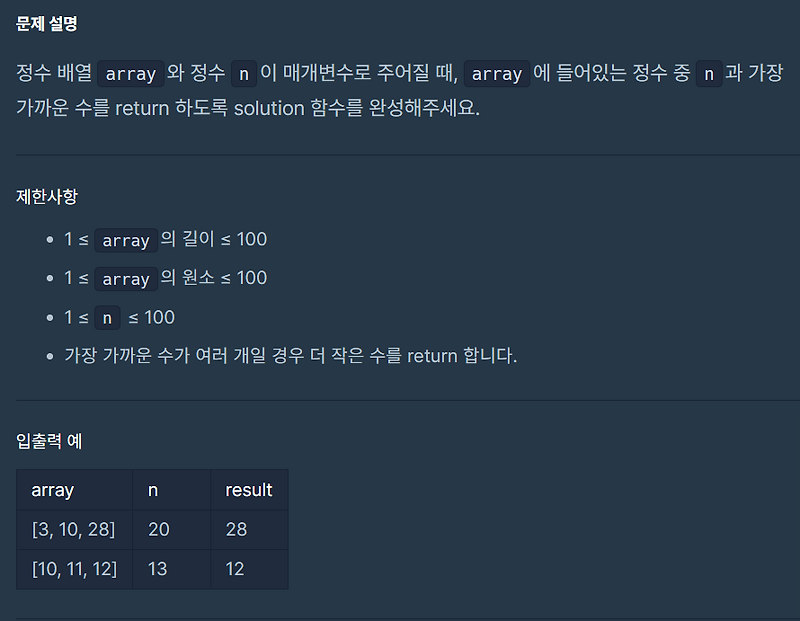Select the "result" table column header

[249, 490]
